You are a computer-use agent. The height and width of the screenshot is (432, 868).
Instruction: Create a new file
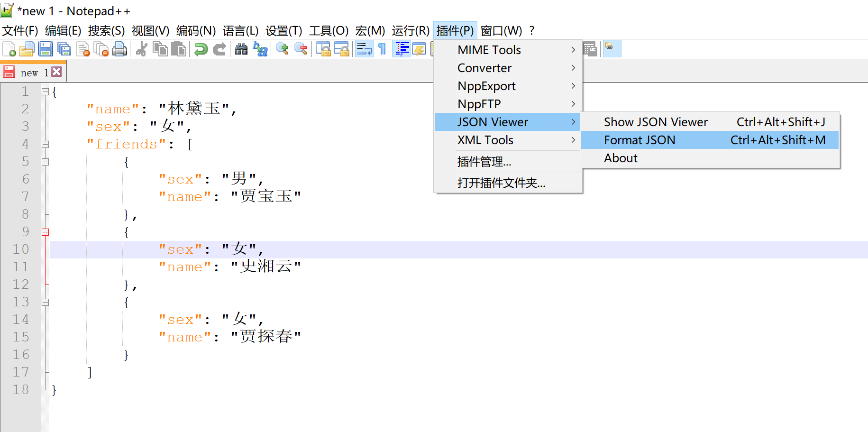(x=9, y=49)
